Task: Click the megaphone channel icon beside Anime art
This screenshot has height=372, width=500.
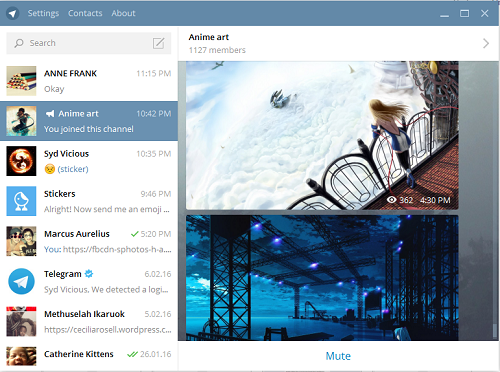Action: [50, 114]
